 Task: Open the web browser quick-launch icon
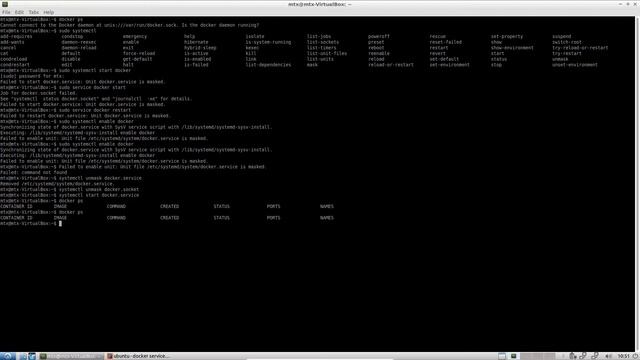point(32,356)
